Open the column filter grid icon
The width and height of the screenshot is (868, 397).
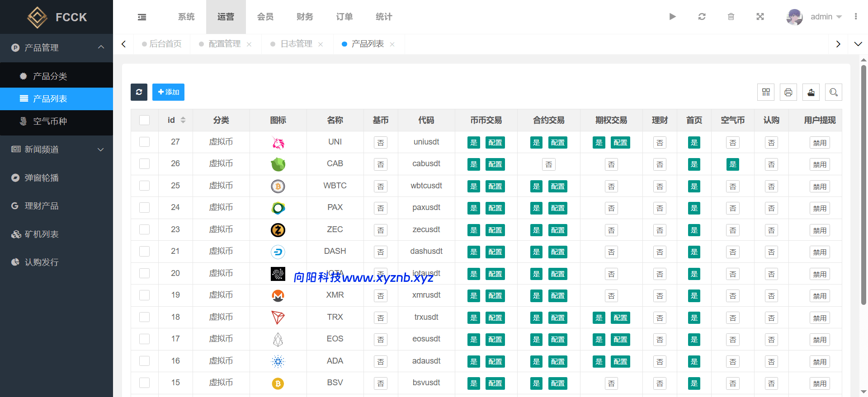[x=766, y=92]
